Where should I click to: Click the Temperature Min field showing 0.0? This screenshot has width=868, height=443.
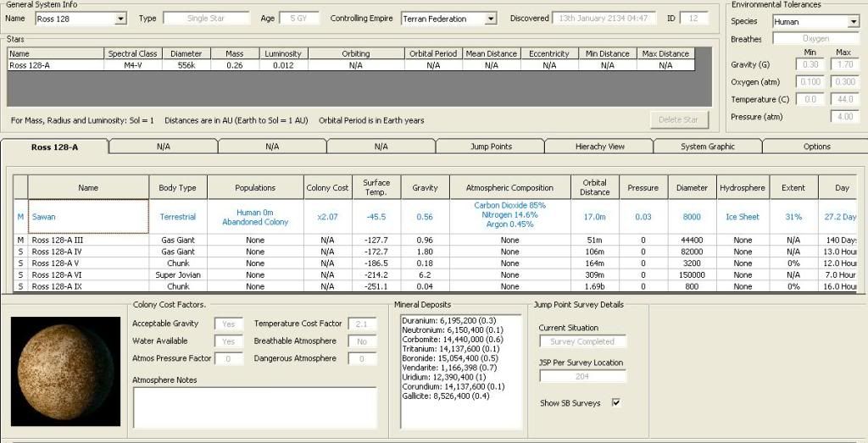(810, 100)
